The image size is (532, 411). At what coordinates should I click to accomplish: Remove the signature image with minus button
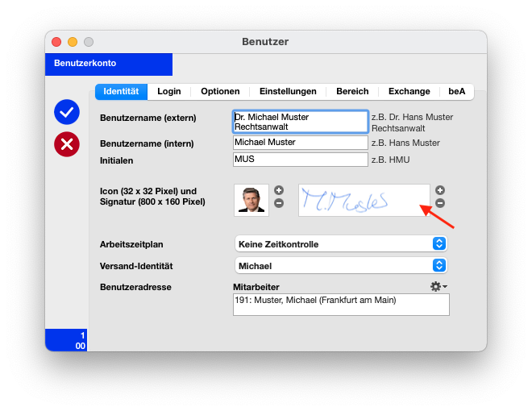tap(440, 203)
